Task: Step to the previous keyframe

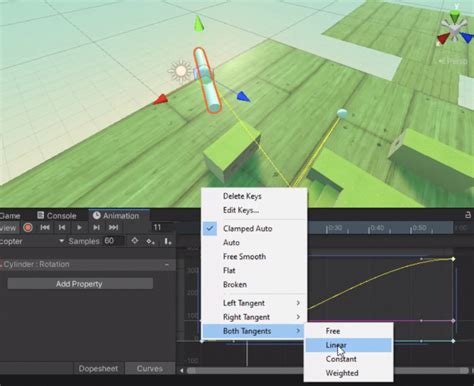Action: pos(62,227)
